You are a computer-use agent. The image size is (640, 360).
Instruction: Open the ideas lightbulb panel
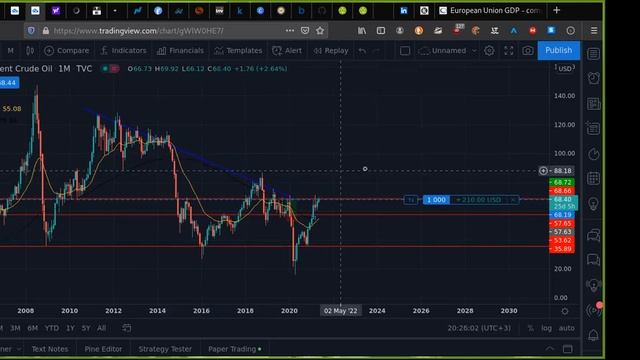tap(593, 204)
